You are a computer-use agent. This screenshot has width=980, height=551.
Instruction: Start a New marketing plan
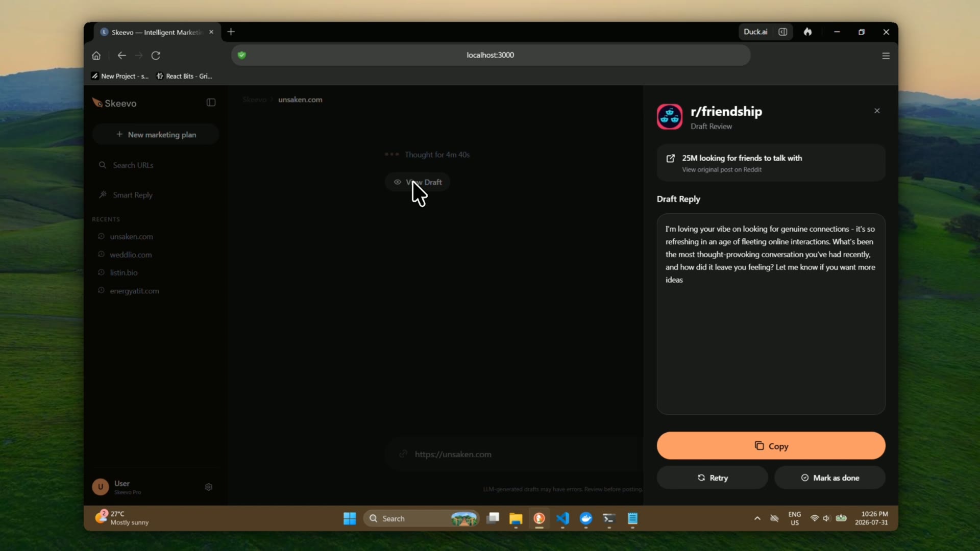tap(156, 135)
